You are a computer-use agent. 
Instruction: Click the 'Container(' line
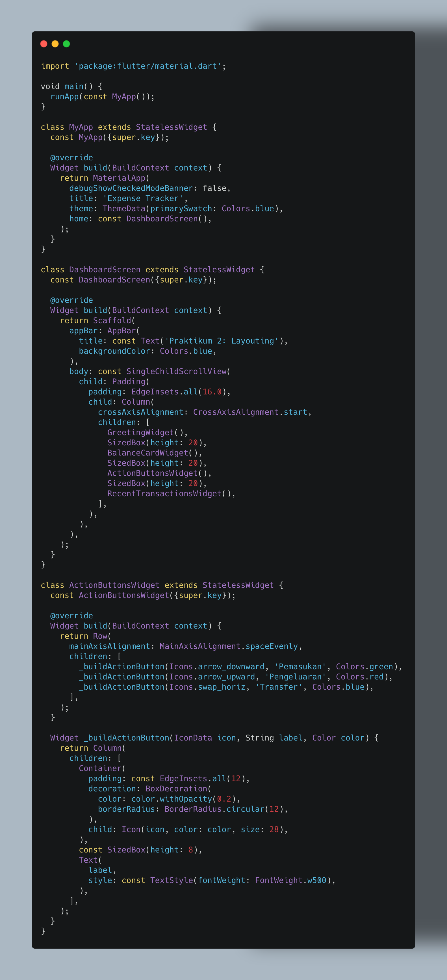tap(102, 769)
